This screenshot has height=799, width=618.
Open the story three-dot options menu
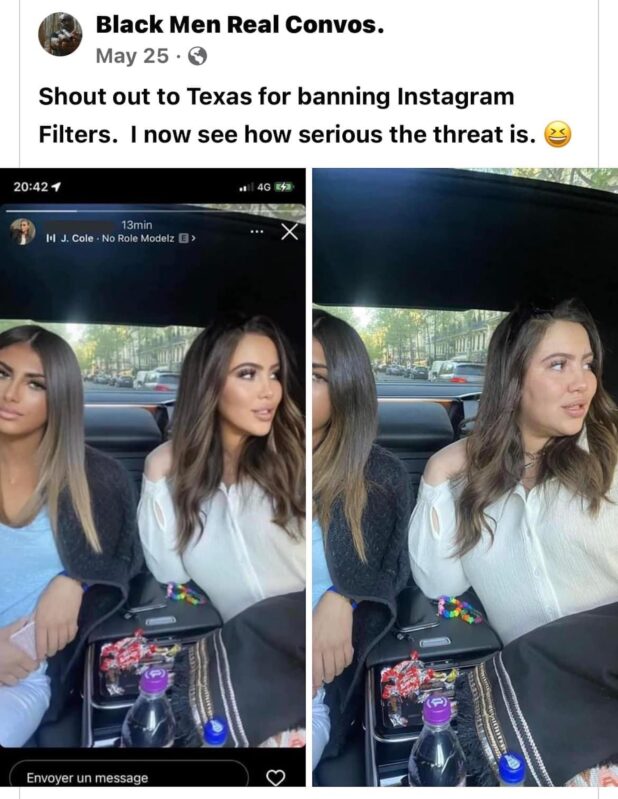point(257,232)
